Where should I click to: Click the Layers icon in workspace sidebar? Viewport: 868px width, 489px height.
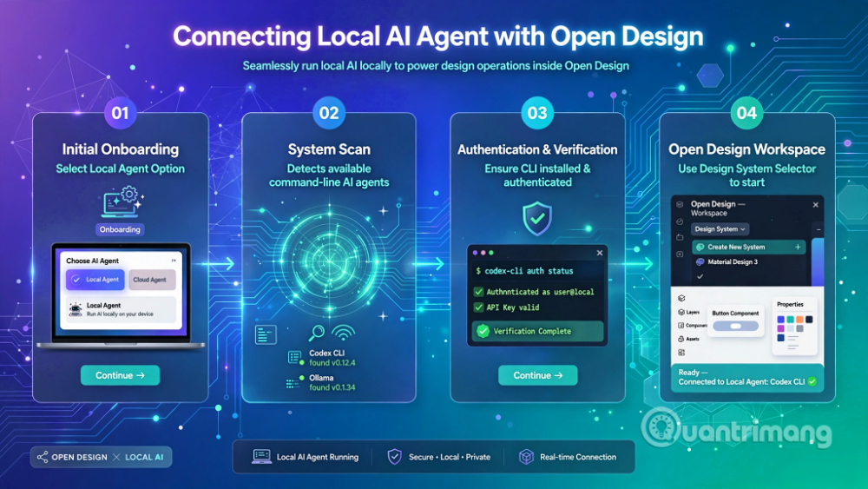681,312
